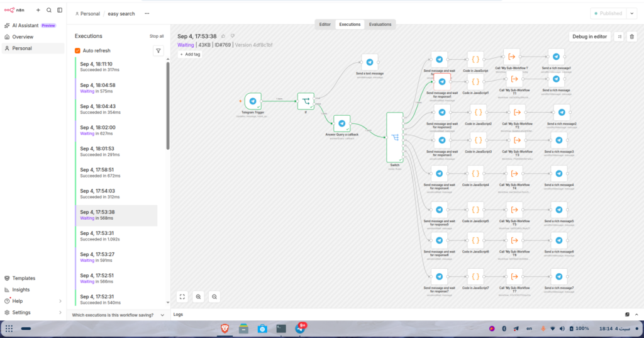644x338 pixels.
Task: Open the AI Assistant preview
Action: coord(30,26)
